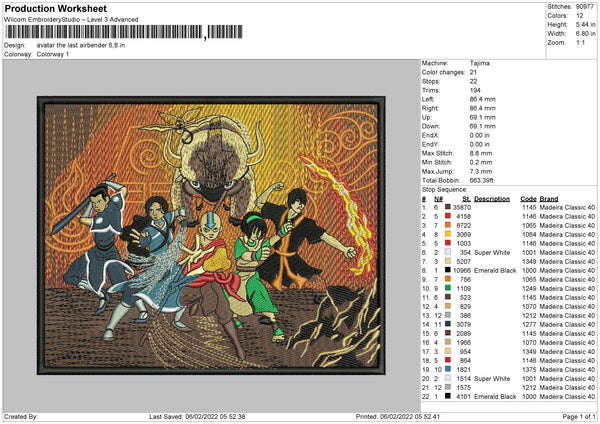This screenshot has height=424, width=600.
Task: Pick the tan swatch next to 5207
Action: click(x=448, y=261)
